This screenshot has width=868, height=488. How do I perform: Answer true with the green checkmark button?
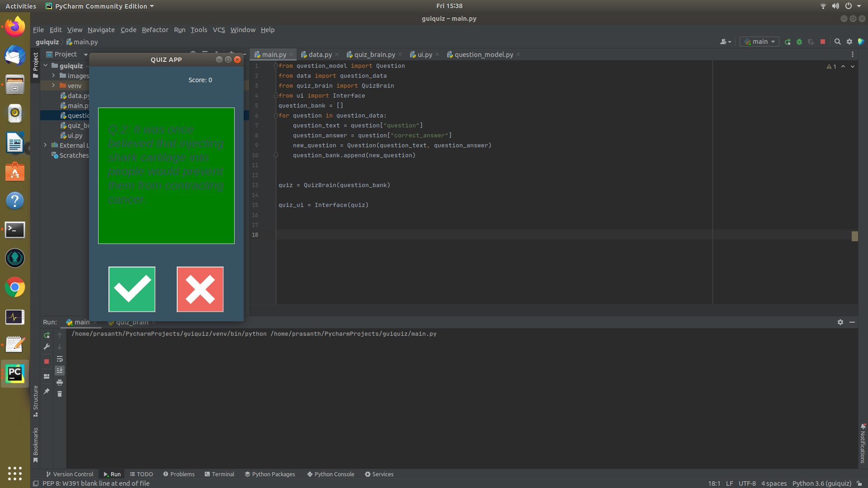click(x=132, y=289)
